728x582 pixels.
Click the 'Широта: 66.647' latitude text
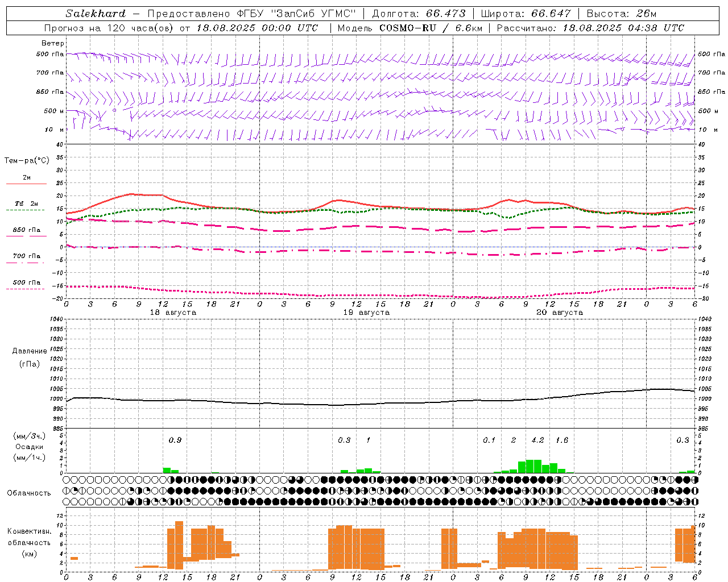click(526, 14)
